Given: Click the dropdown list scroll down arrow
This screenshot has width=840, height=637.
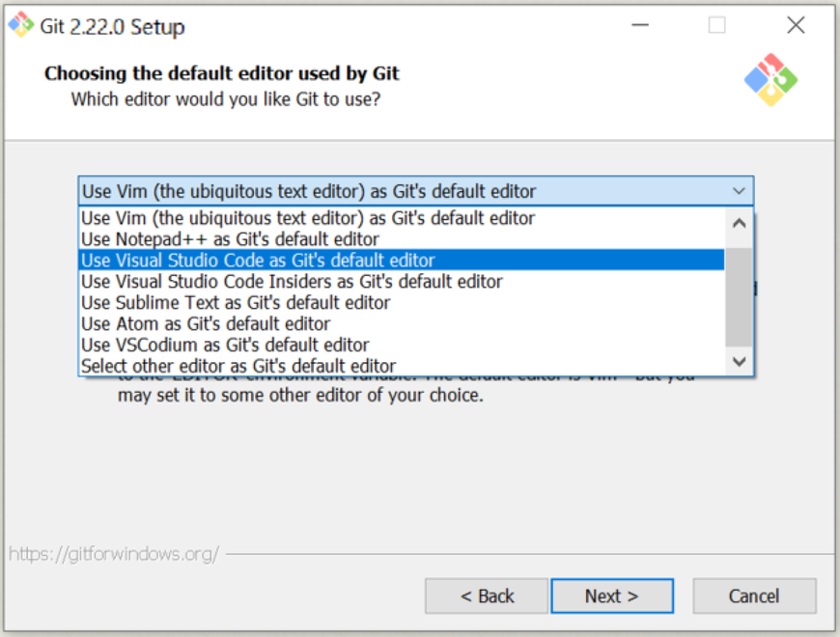Looking at the screenshot, I should click(x=739, y=361).
